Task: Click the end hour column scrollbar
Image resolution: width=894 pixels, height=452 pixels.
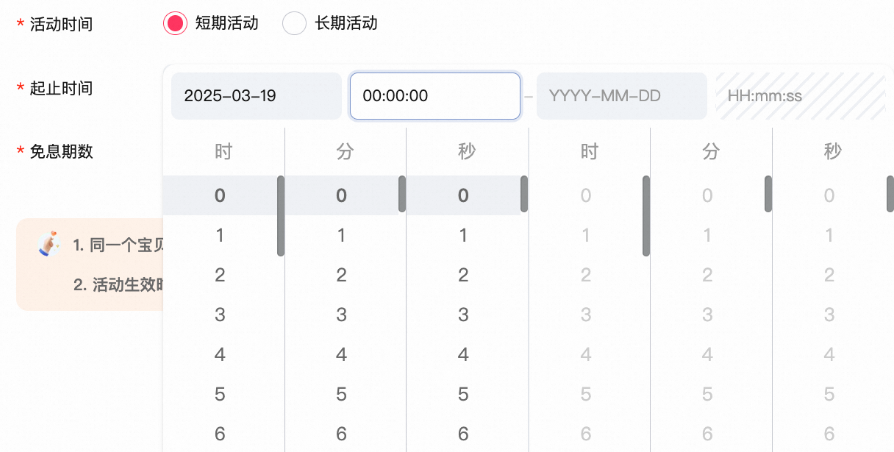Action: [646, 215]
